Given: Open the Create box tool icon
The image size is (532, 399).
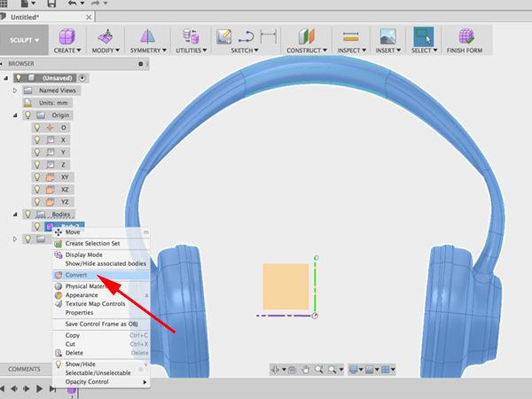Looking at the screenshot, I should click(x=67, y=36).
